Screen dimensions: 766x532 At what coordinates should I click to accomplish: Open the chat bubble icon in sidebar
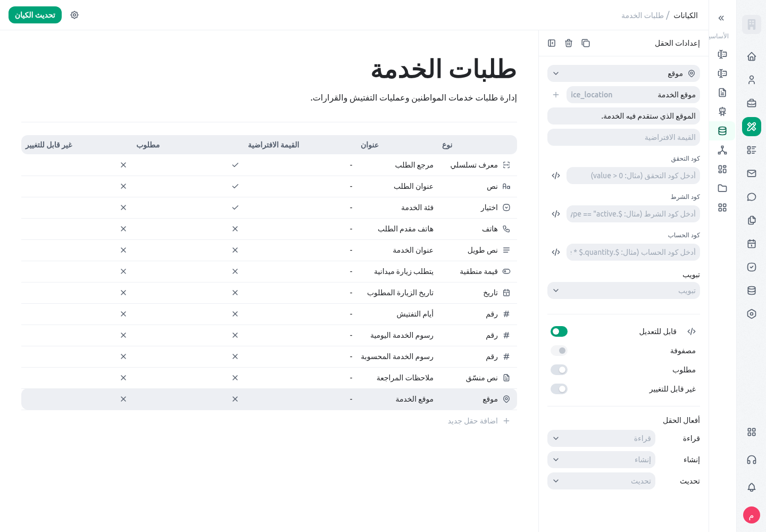752,197
